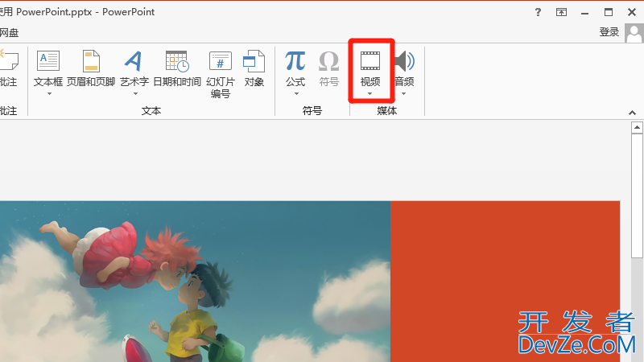
Task: Click the user account avatar
Action: coord(634,33)
